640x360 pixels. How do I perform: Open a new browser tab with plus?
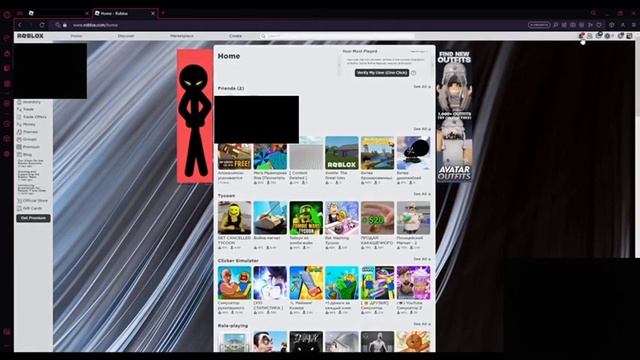(163, 13)
